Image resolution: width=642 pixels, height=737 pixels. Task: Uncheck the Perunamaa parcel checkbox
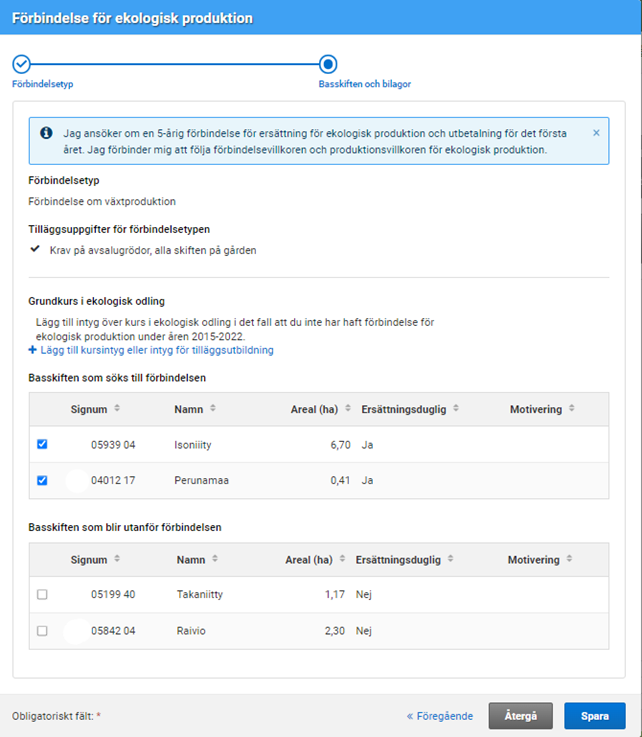click(x=42, y=480)
